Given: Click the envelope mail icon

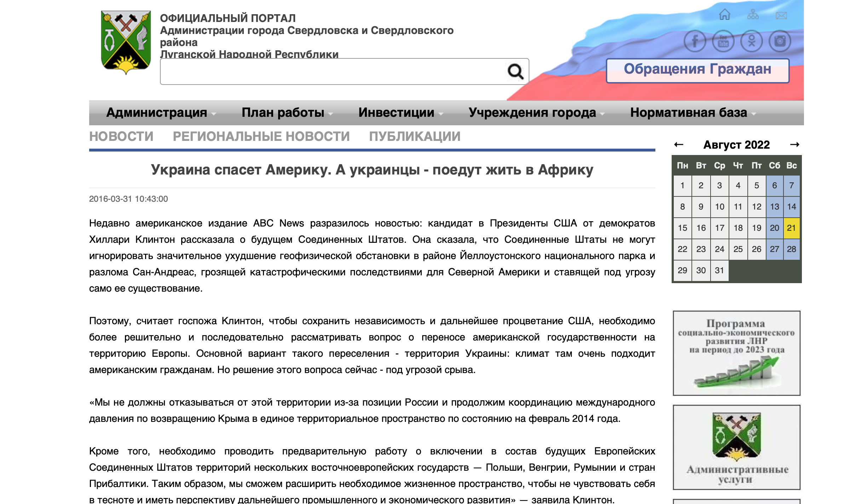Looking at the screenshot, I should click(781, 16).
